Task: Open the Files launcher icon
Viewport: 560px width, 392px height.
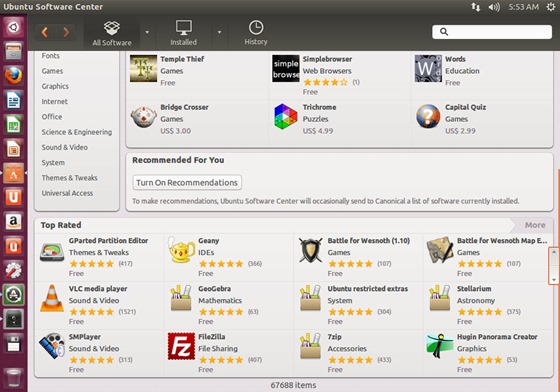Action: pos(14,51)
